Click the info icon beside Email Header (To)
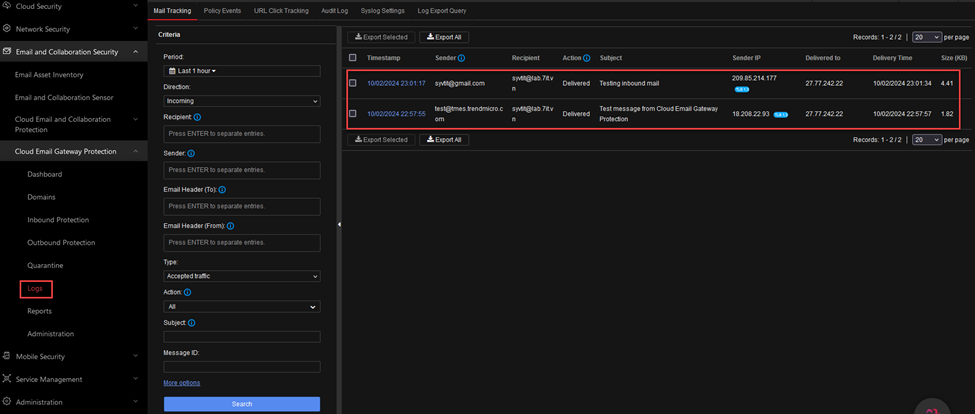975x414 pixels. (222, 190)
